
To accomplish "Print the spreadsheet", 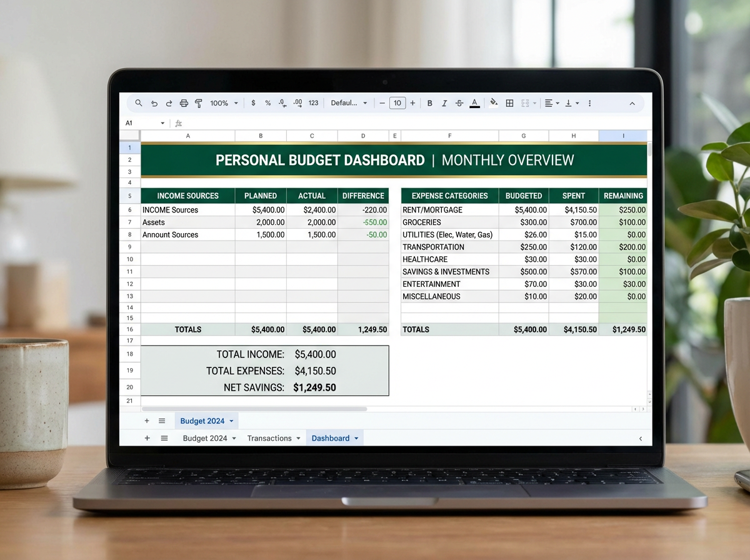I will [x=184, y=103].
